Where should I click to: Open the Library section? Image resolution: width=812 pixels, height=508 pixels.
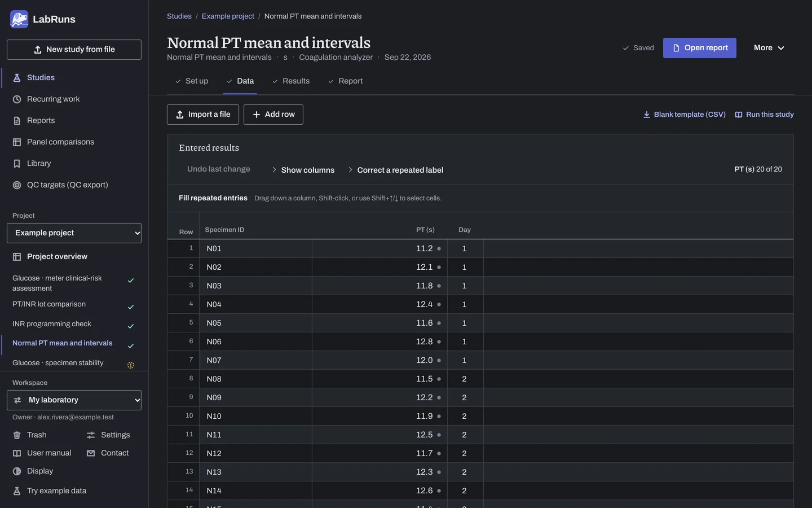point(39,164)
